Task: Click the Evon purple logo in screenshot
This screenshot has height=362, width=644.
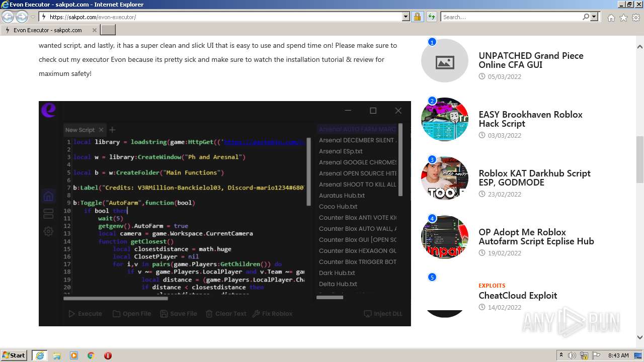Action: (48, 110)
